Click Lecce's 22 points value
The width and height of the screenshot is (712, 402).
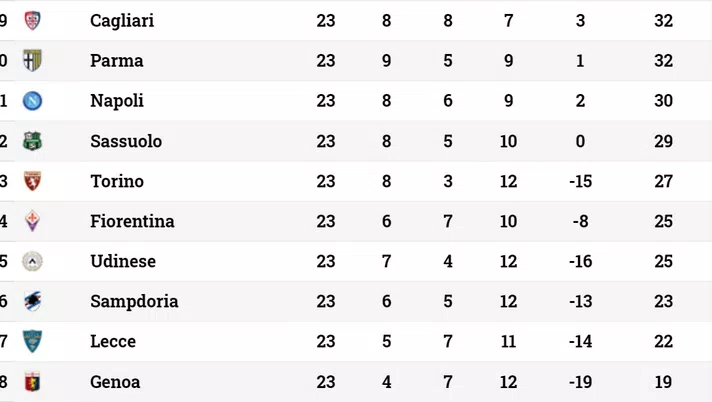[663, 341]
